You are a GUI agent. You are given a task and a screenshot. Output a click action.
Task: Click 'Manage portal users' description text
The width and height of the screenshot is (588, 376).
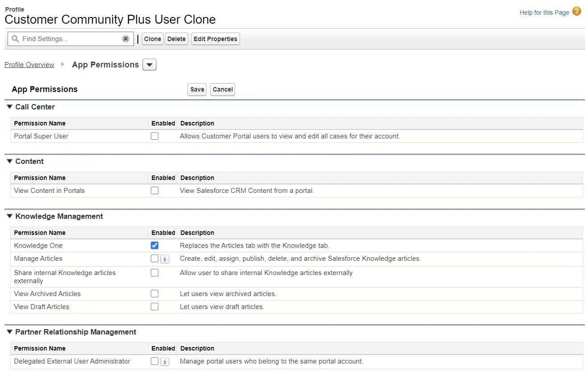pos(272,361)
